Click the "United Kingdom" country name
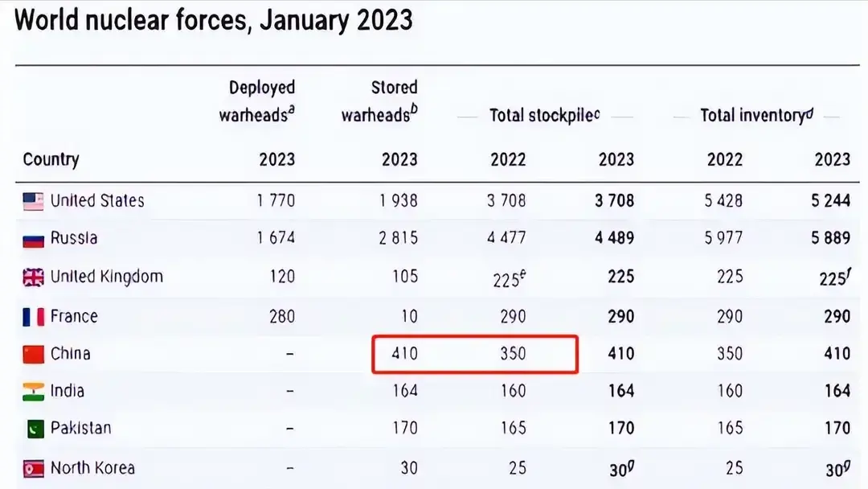Screen dimensions: 868x489 click(107, 277)
